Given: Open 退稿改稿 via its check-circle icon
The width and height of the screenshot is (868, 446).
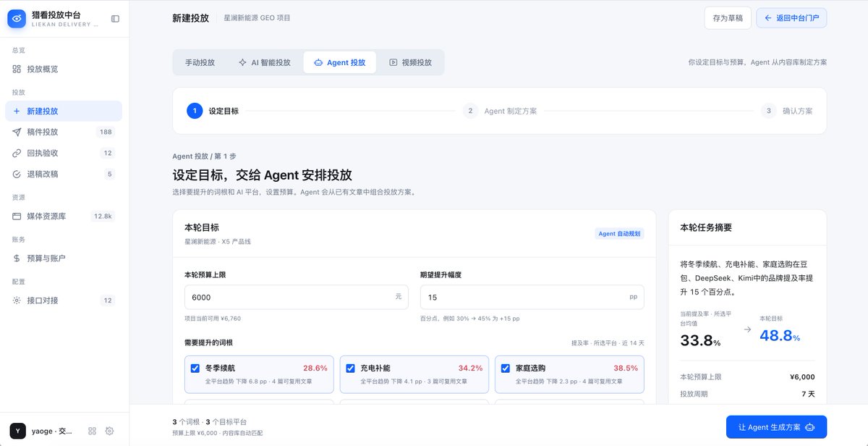Looking at the screenshot, I should pyautogui.click(x=17, y=174).
